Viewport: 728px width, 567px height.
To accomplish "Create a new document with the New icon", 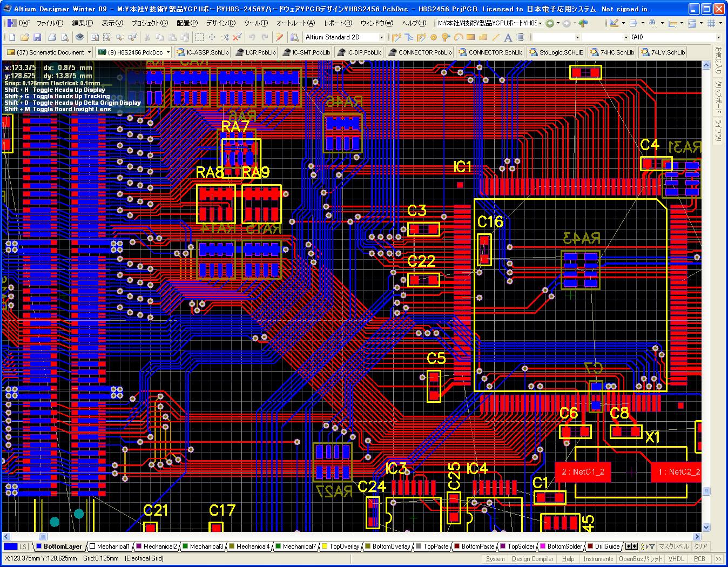I will coord(12,37).
